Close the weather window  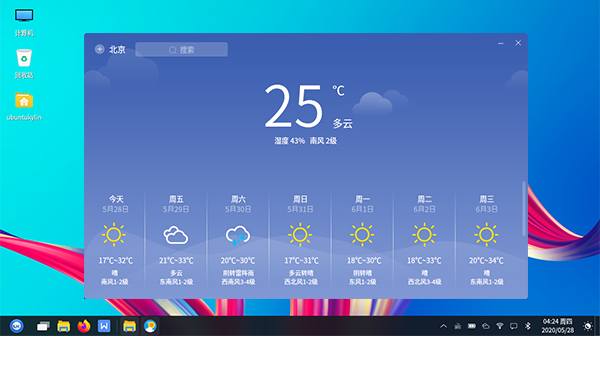point(518,43)
